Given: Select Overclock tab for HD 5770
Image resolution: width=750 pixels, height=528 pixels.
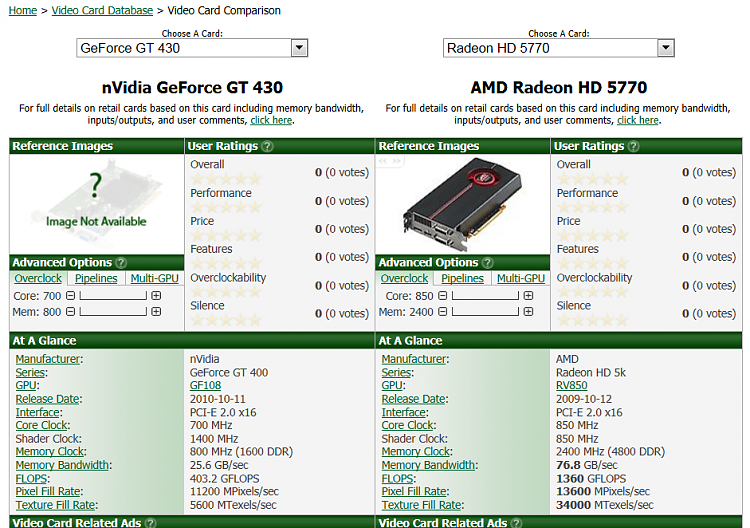Looking at the screenshot, I should click(404, 278).
